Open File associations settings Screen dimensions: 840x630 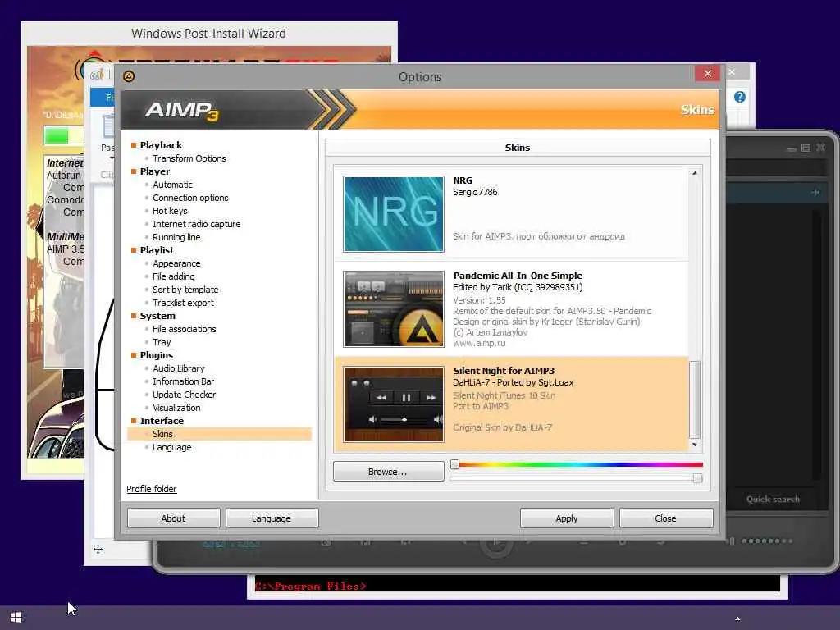coord(185,329)
